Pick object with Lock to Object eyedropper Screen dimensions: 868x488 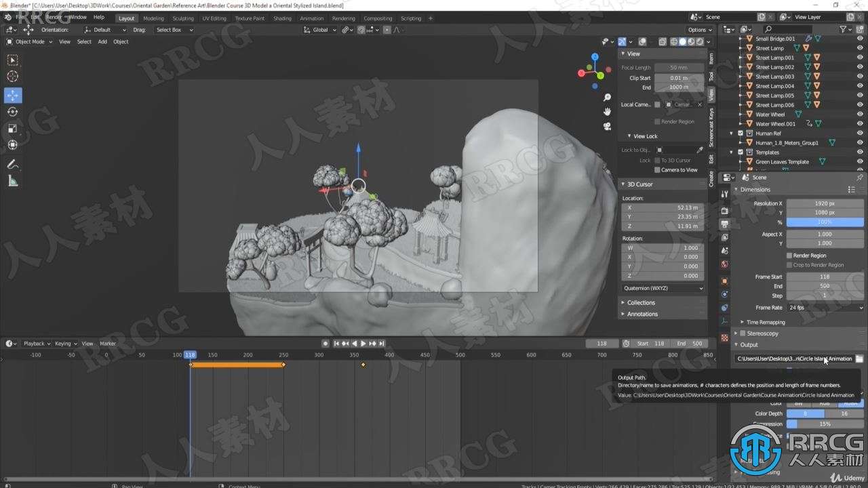(x=700, y=150)
